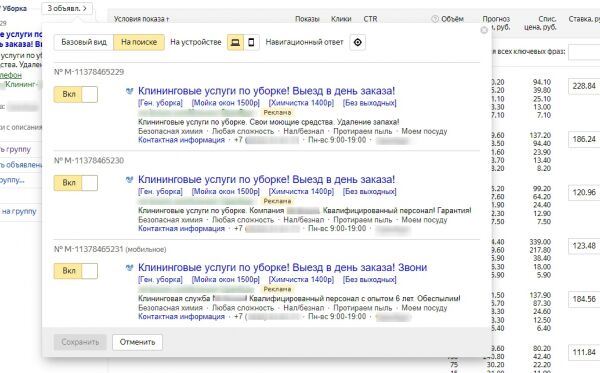Click the Реклама label in second ad
Image resolution: width=600 pixels, height=373 pixels.
tap(277, 201)
